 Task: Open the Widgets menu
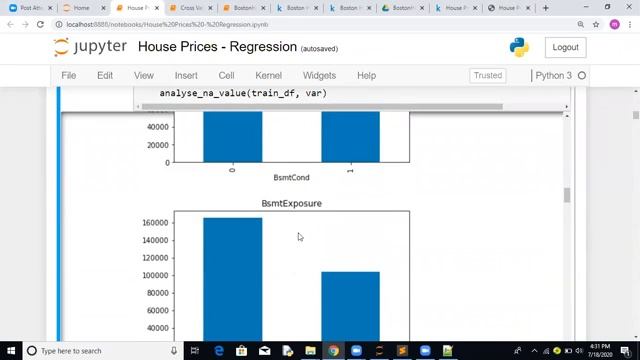point(319,76)
